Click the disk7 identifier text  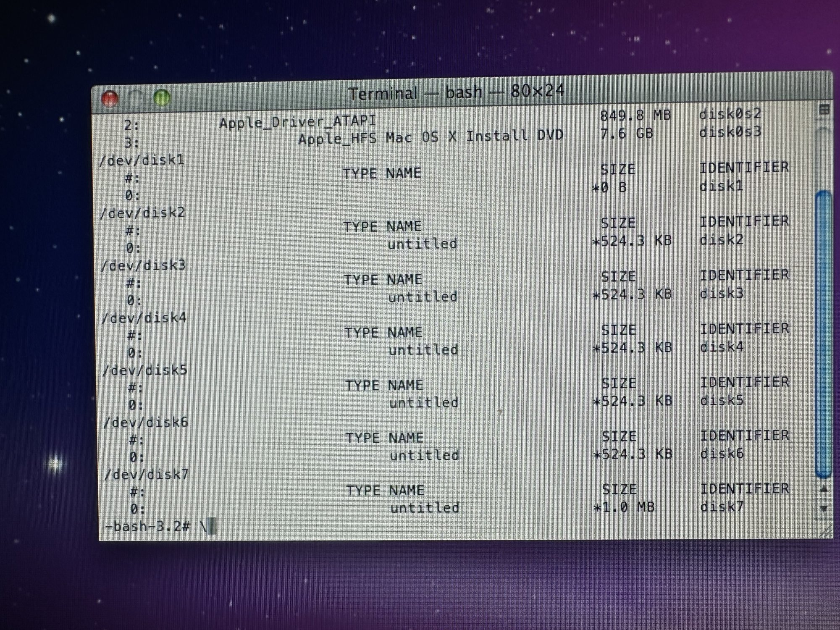click(722, 507)
